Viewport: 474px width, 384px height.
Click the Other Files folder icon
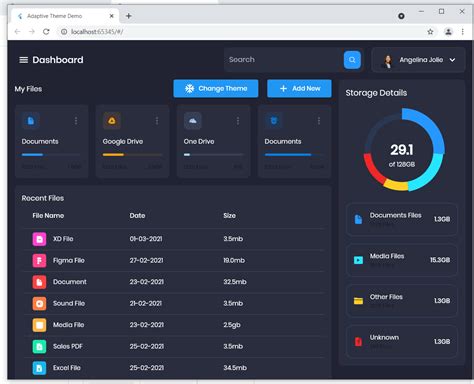(x=358, y=301)
